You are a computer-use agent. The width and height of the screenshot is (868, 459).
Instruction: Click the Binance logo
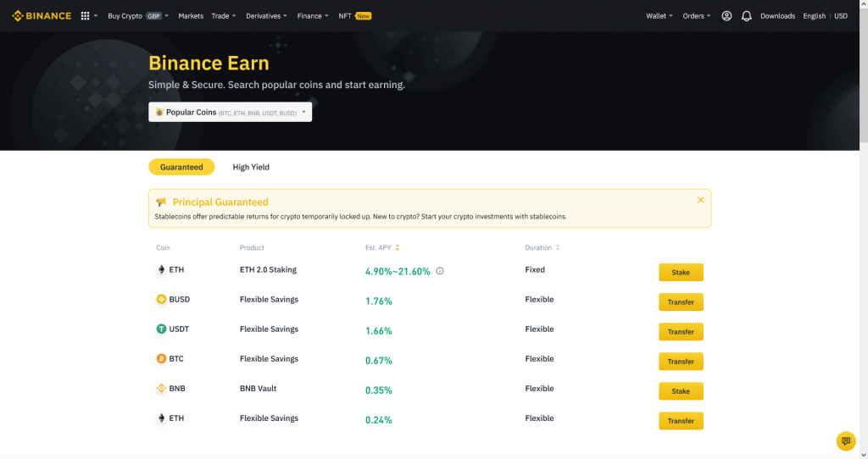(x=42, y=16)
